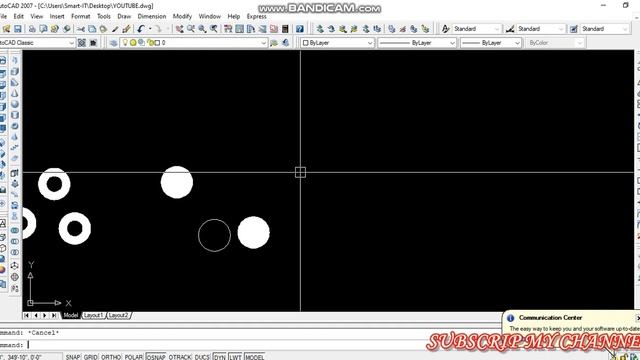Viewport: 640px width, 360px height.
Task: Select the Subtract boolean tool
Action: [15, 241]
